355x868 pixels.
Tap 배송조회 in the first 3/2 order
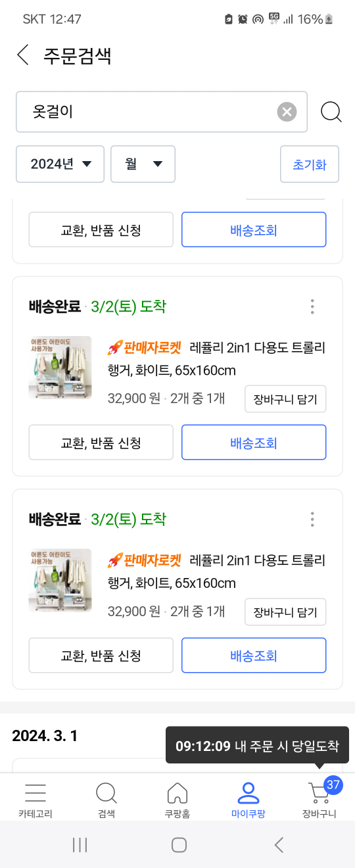pyautogui.click(x=254, y=443)
